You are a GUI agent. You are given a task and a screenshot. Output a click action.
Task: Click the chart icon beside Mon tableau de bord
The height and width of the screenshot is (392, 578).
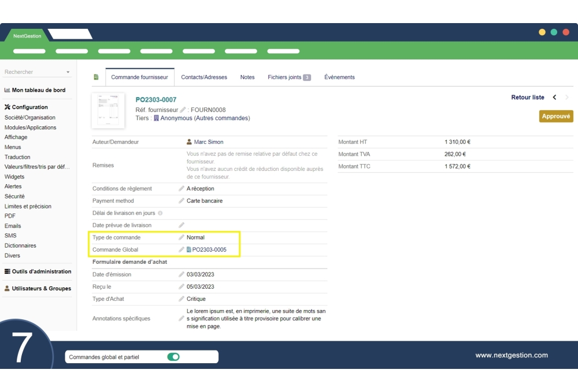[6, 90]
